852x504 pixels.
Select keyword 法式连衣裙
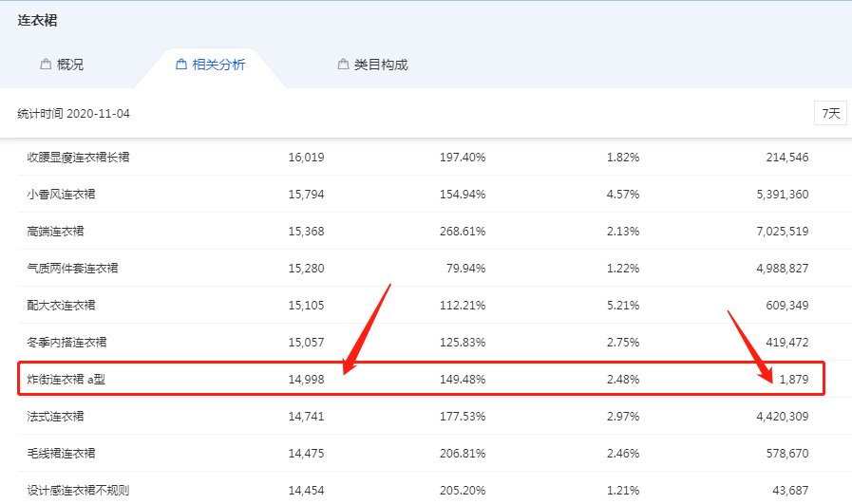pyautogui.click(x=55, y=416)
